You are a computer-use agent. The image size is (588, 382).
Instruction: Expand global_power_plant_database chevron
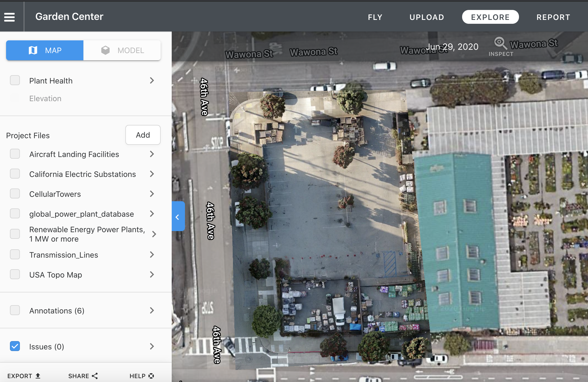point(152,214)
